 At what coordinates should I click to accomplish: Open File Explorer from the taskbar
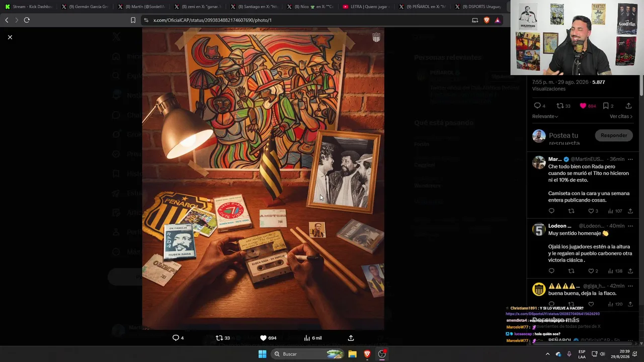(353, 354)
